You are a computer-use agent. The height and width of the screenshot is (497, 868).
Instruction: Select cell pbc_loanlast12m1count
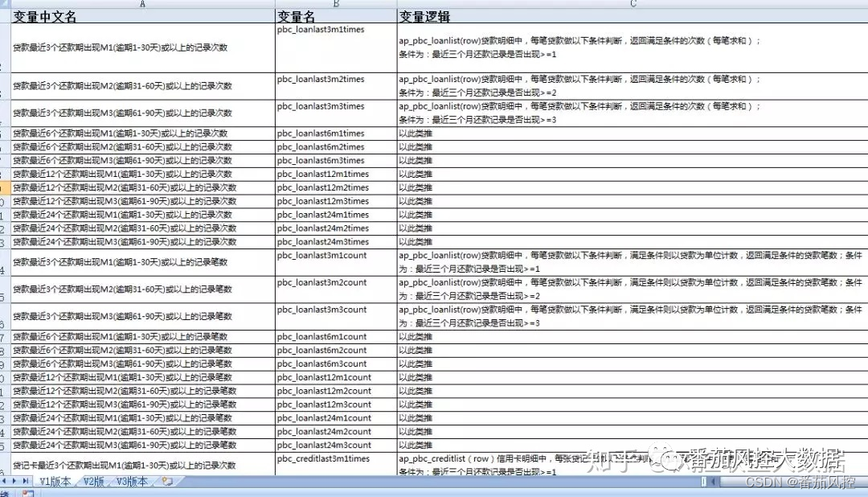336,377
